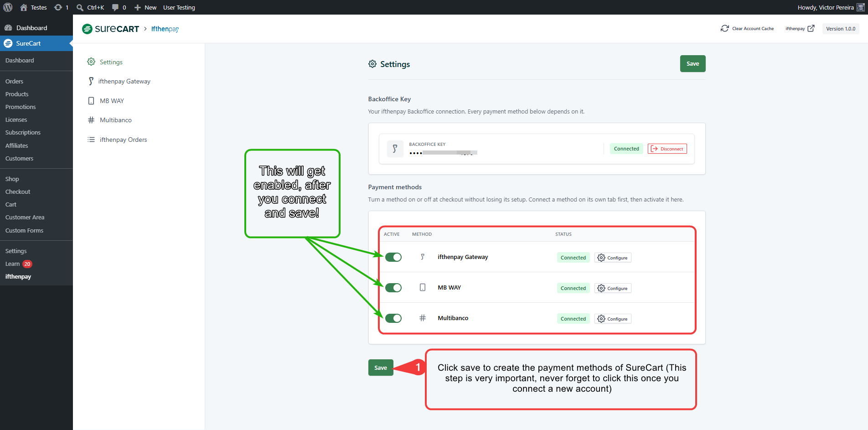This screenshot has height=430, width=868.
Task: Open the pending updates icon
Action: [58, 7]
